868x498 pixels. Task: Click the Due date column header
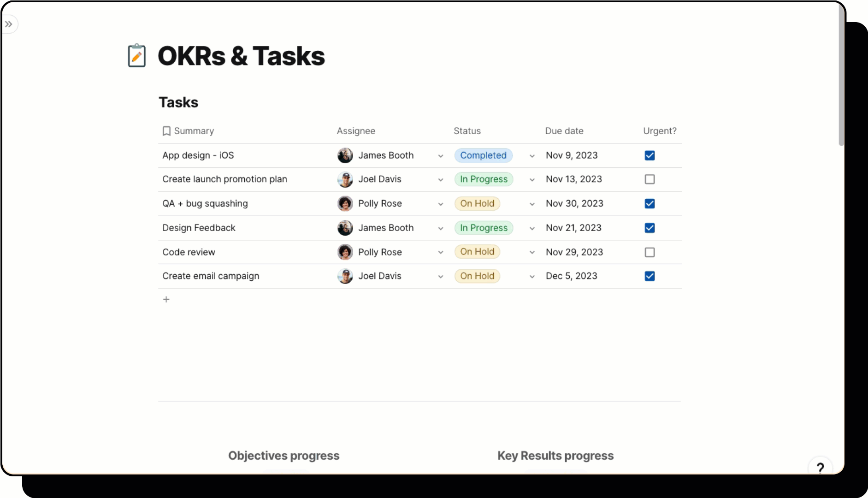click(564, 131)
